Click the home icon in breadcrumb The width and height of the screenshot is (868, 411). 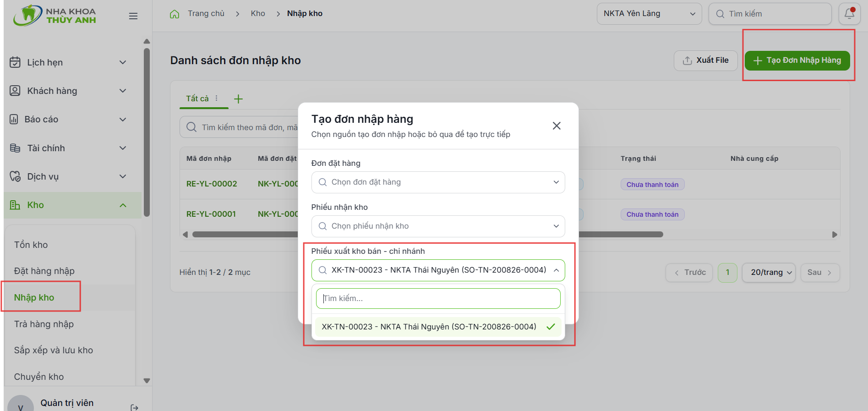(x=175, y=14)
